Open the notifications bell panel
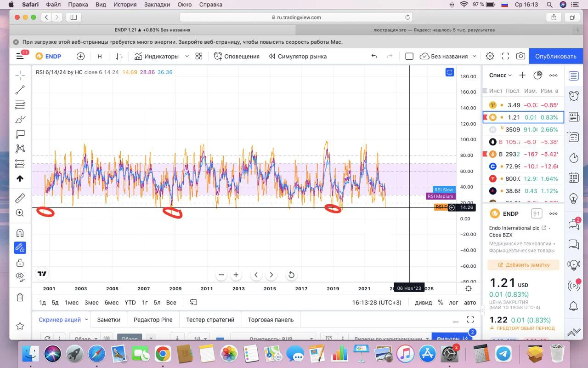This screenshot has width=588, height=368. pos(574,306)
